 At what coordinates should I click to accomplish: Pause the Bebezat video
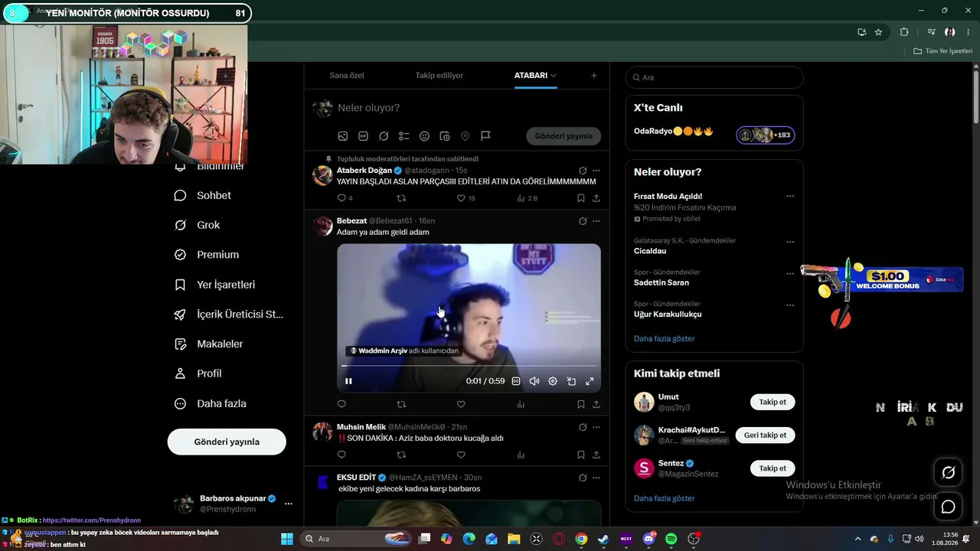348,381
